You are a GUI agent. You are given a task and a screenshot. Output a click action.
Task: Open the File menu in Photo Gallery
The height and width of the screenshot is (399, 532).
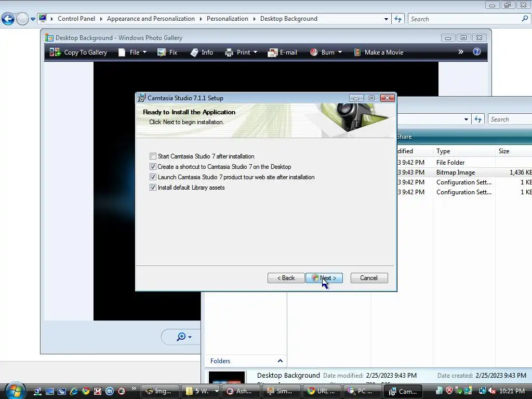click(x=132, y=52)
